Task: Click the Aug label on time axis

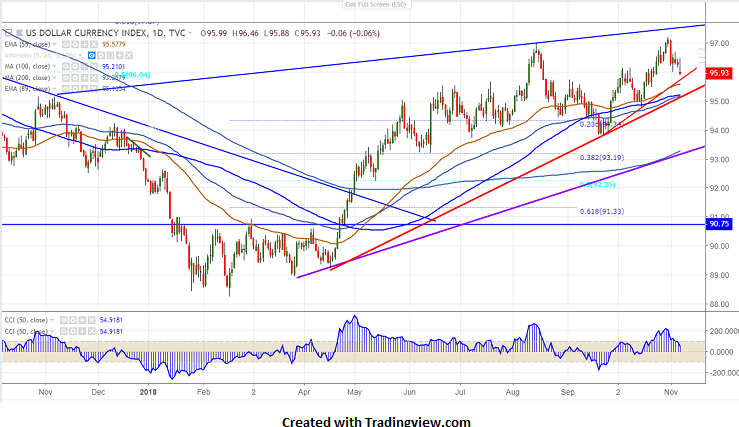Action: [512, 392]
